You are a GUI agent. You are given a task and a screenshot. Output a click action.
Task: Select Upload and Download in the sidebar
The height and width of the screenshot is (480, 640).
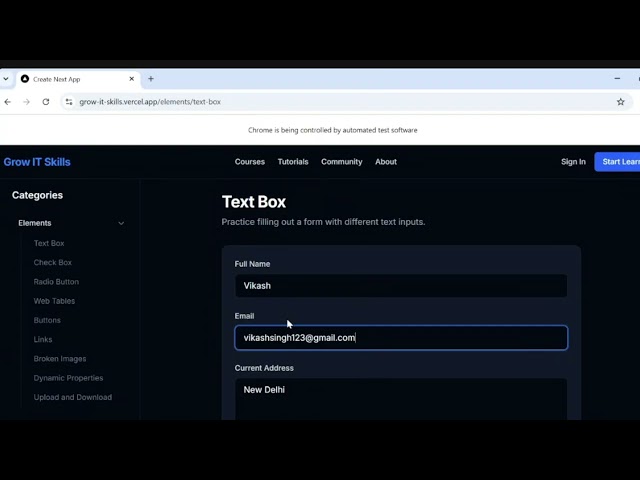73,397
